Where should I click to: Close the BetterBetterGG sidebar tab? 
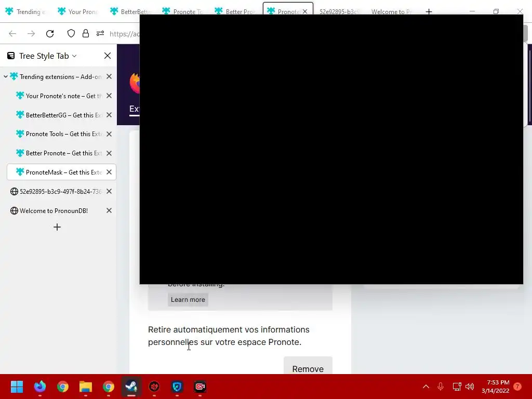[109, 115]
